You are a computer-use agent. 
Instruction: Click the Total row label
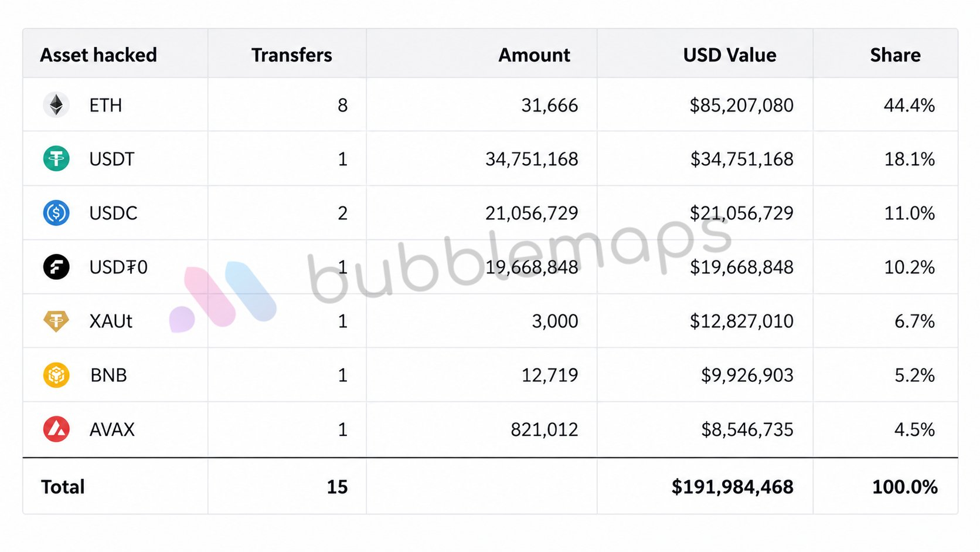point(63,487)
